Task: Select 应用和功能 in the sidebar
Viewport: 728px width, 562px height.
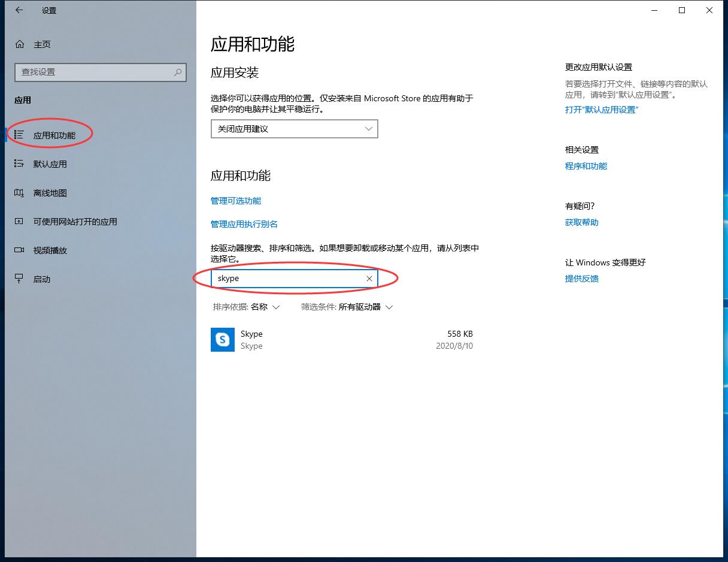Action: click(x=54, y=135)
